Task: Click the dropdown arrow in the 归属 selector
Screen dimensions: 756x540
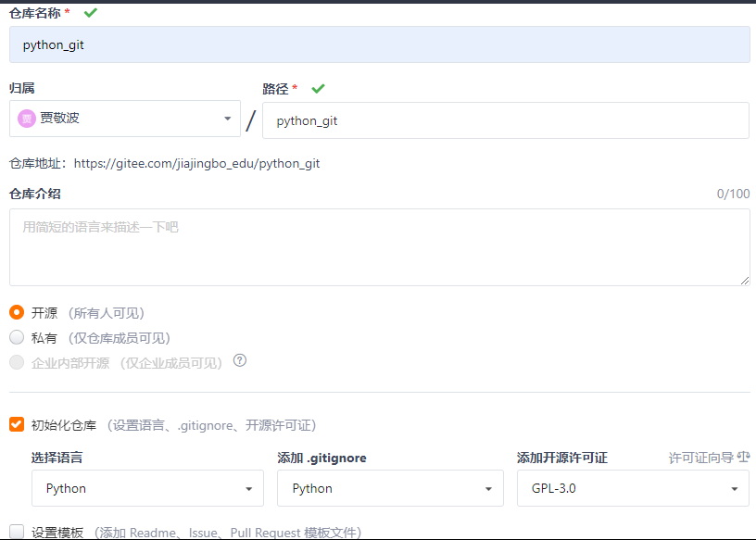Action: pos(227,119)
